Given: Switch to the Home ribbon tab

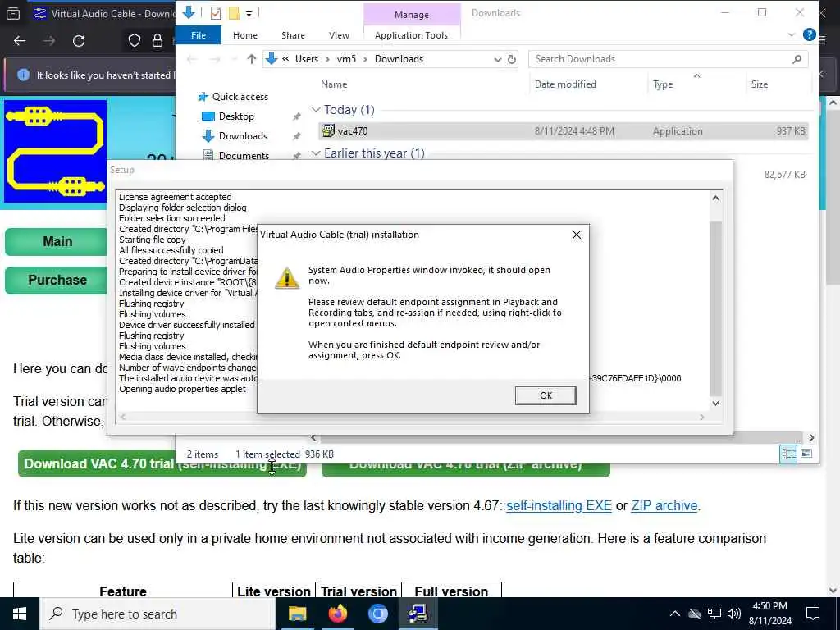Looking at the screenshot, I should (x=244, y=35).
